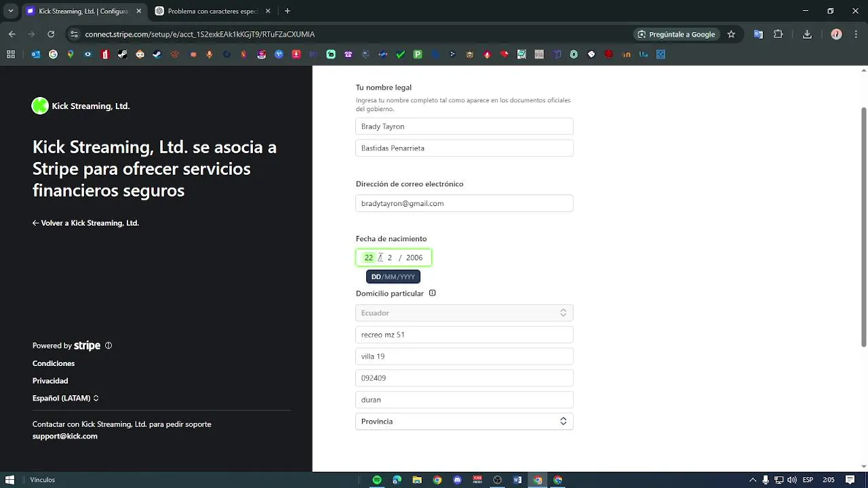Click ESP language indicator in taskbar

[x=808, y=480]
